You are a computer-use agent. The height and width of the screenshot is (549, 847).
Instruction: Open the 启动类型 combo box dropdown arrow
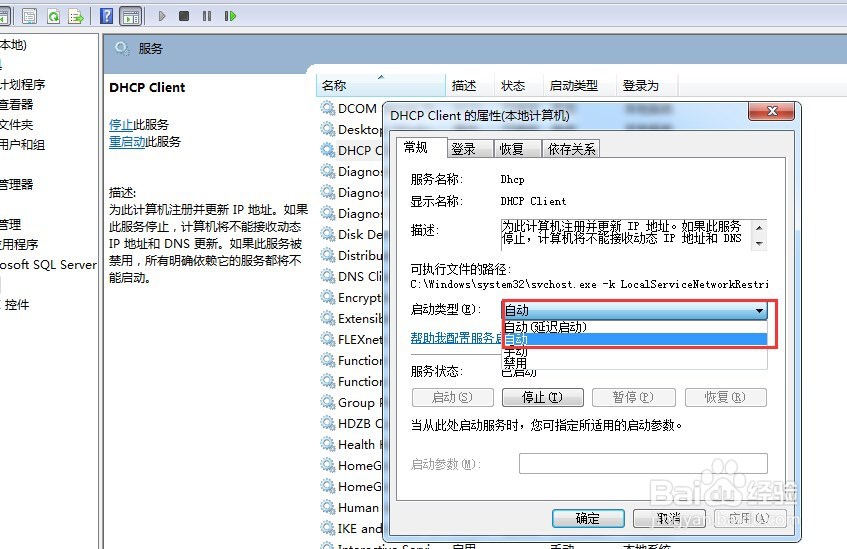tap(759, 310)
